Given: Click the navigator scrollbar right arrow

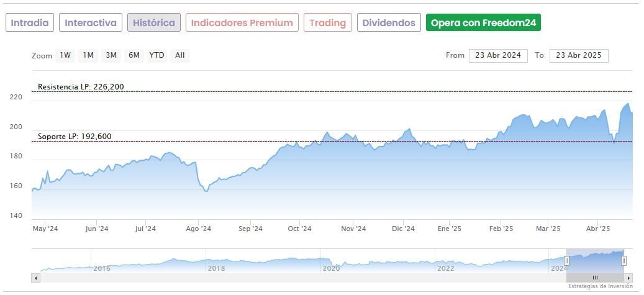Looking at the screenshot, I should tap(628, 278).
